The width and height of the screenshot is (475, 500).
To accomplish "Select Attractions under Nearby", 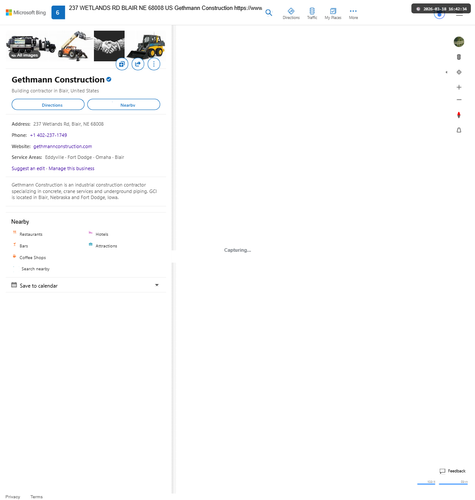I will tap(106, 246).
